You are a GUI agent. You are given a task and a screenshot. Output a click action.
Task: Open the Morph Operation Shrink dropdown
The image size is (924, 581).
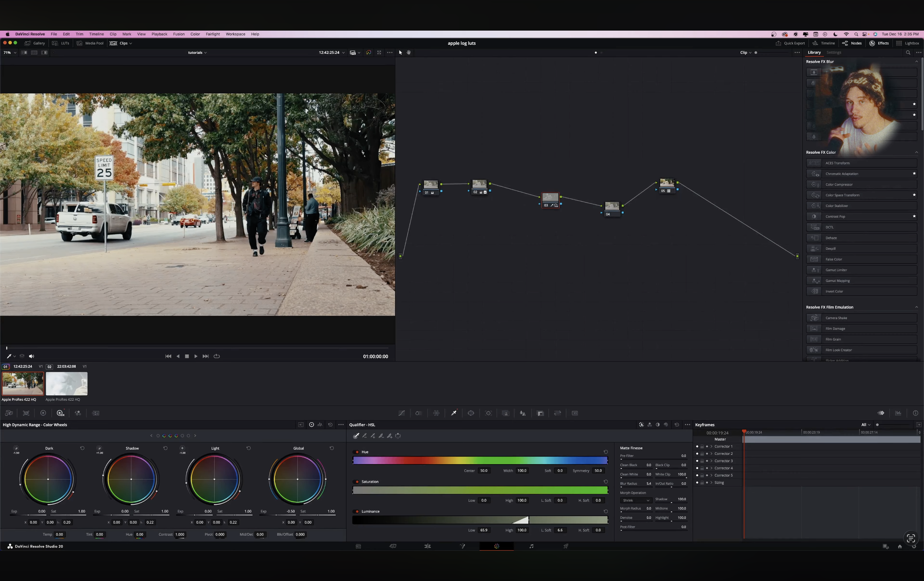pyautogui.click(x=635, y=500)
